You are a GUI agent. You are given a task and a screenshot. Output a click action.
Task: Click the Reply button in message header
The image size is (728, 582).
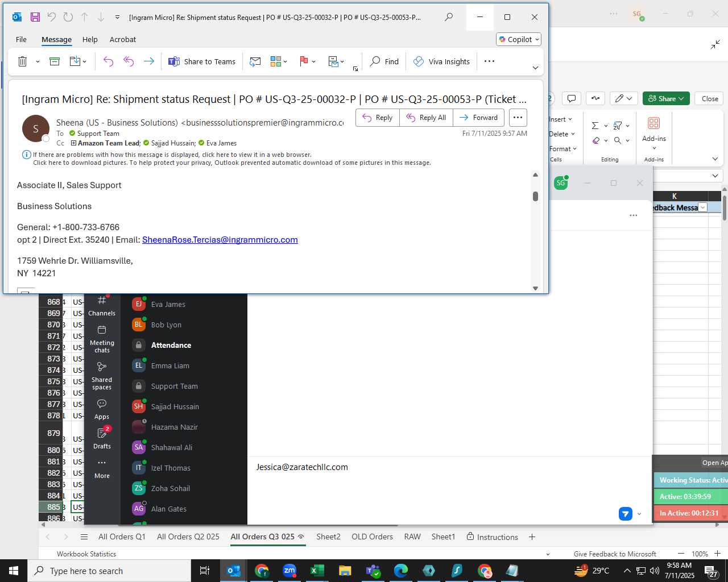[x=378, y=118]
